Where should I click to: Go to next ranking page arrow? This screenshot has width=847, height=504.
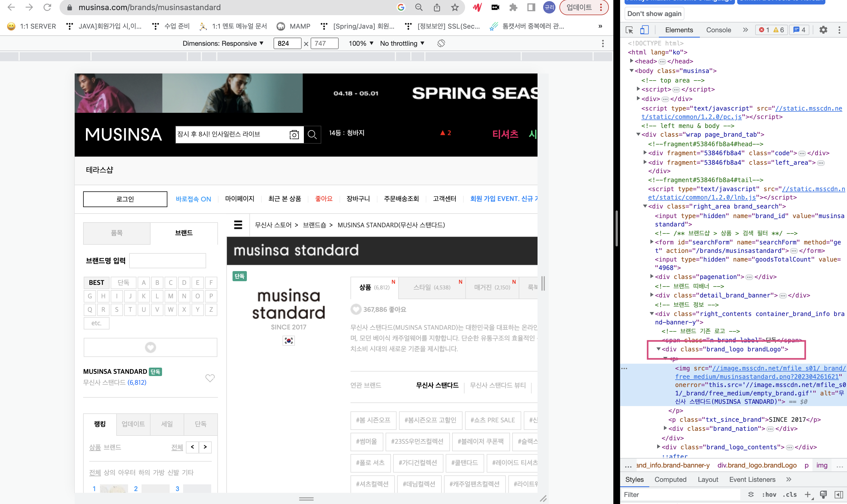point(205,447)
